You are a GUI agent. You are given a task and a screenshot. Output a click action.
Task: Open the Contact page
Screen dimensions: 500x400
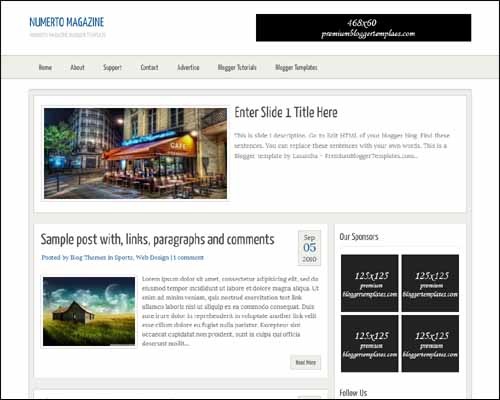coord(149,67)
